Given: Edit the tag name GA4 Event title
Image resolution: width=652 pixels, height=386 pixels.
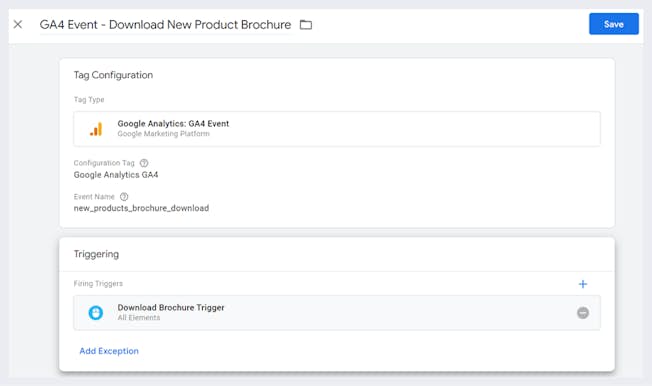Looking at the screenshot, I should (x=165, y=25).
